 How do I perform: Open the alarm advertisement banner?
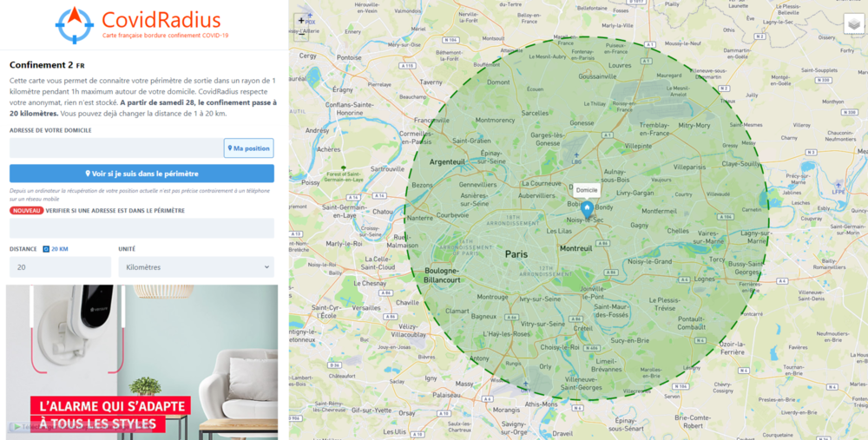tap(141, 363)
